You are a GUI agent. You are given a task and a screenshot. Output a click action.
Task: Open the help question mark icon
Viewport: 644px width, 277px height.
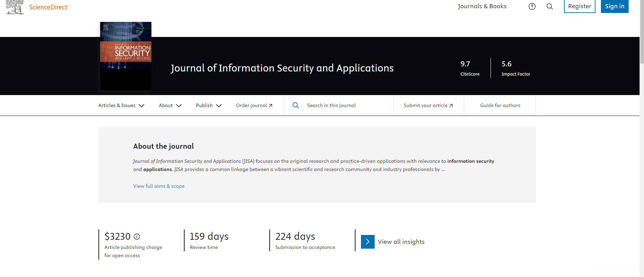tap(532, 6)
